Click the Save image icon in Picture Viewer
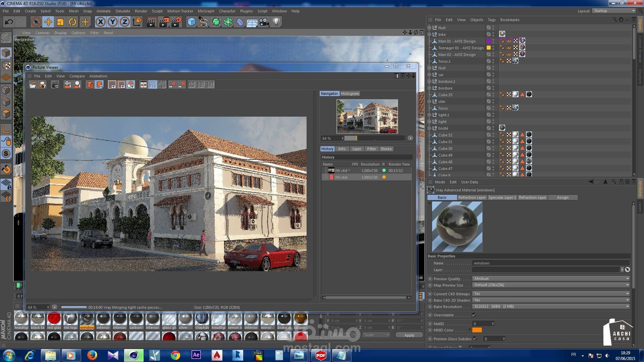 (x=43, y=85)
